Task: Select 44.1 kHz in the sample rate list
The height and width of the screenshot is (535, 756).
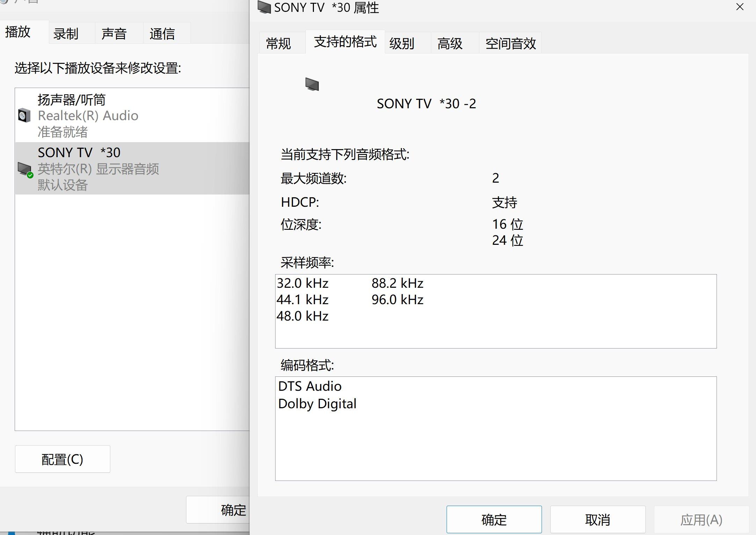Action: point(302,300)
